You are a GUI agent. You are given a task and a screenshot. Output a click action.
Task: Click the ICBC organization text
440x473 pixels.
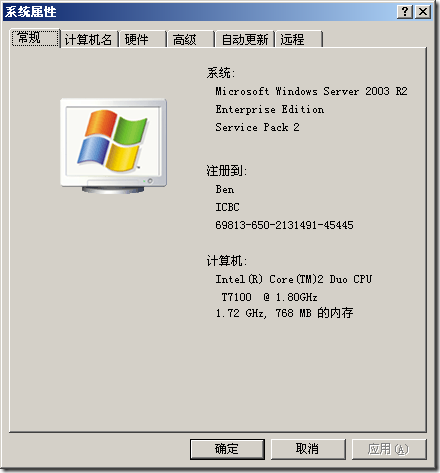tap(227, 207)
